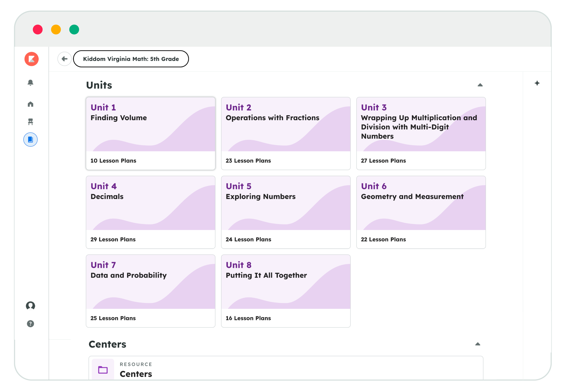Open the sparkle AI assistant icon

[x=537, y=83]
